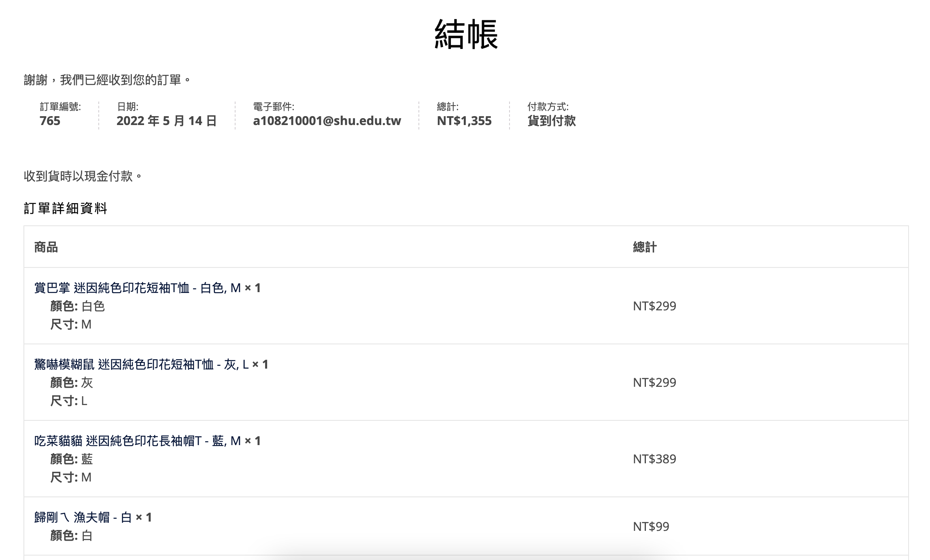Click the 總計 table column header
Viewport: 930px width, 560px height.
[645, 247]
